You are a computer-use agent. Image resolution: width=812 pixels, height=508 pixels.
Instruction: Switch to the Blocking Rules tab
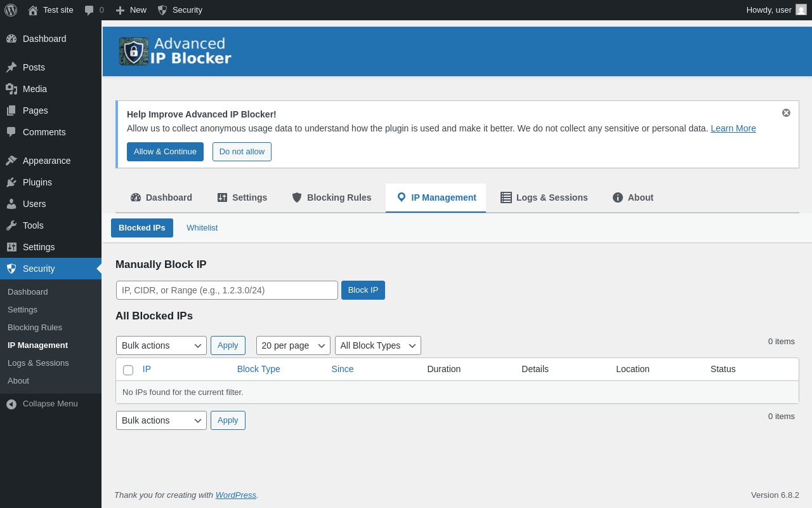331,197
